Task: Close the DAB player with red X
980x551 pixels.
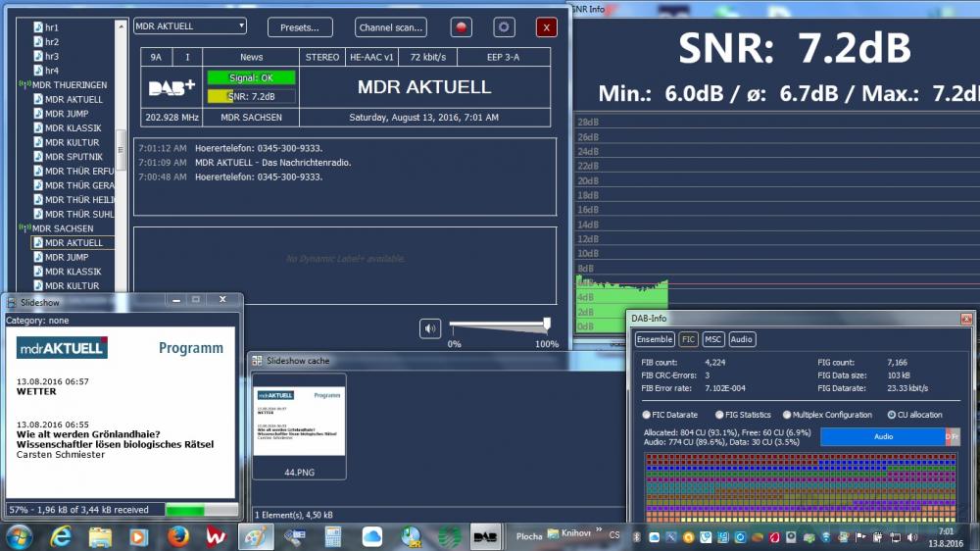Action: (x=546, y=27)
